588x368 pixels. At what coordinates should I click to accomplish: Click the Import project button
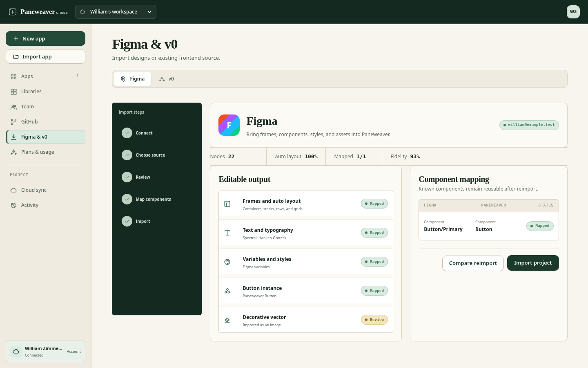point(533,263)
